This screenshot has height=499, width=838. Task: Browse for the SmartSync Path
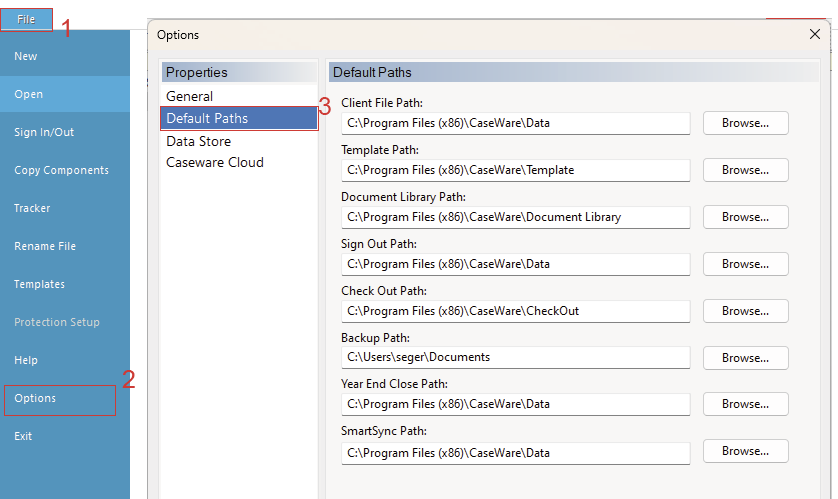click(x=745, y=451)
